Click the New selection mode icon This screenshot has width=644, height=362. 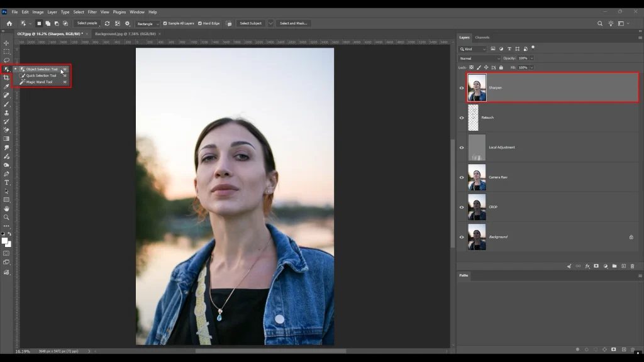(39, 23)
